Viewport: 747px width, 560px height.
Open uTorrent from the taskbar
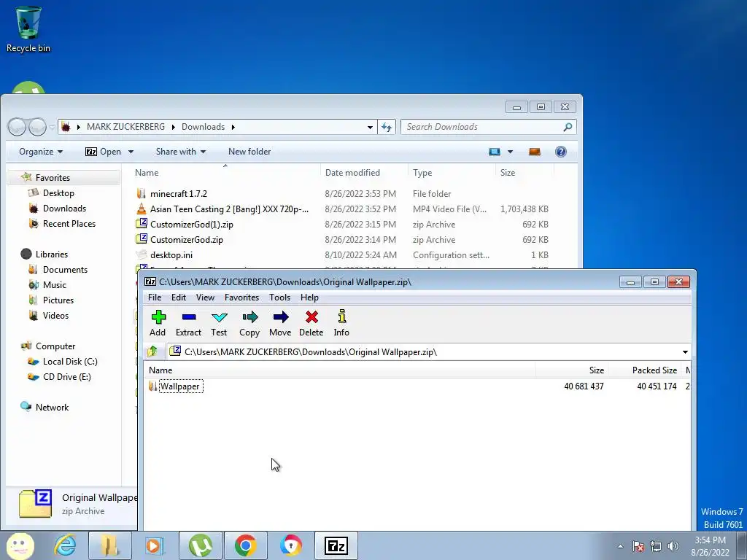click(200, 545)
